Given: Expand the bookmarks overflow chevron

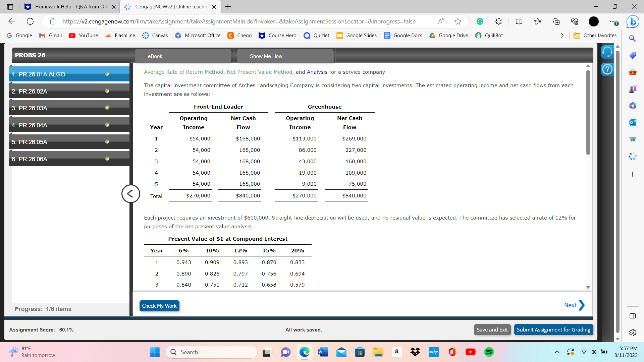Looking at the screenshot, I should (562, 36).
